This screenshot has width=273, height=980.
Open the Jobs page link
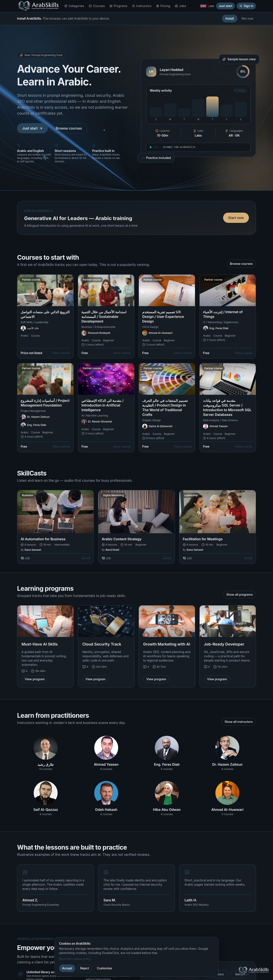point(180,6)
